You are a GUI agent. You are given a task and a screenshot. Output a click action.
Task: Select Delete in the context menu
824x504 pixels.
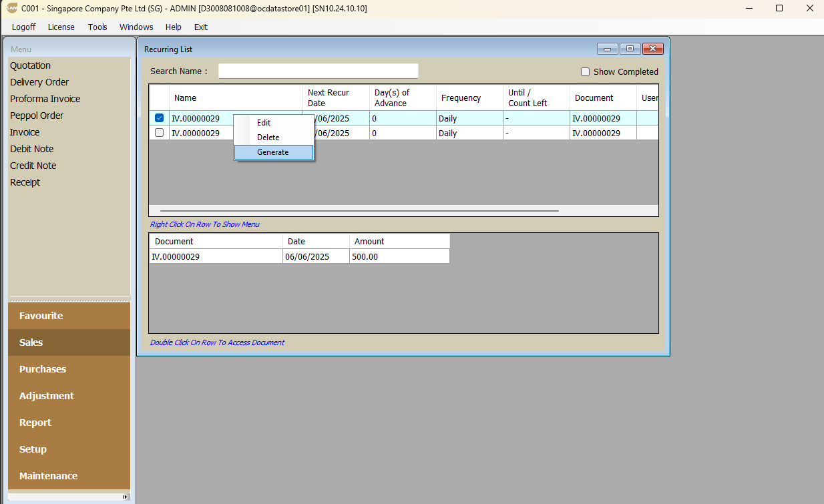268,138
